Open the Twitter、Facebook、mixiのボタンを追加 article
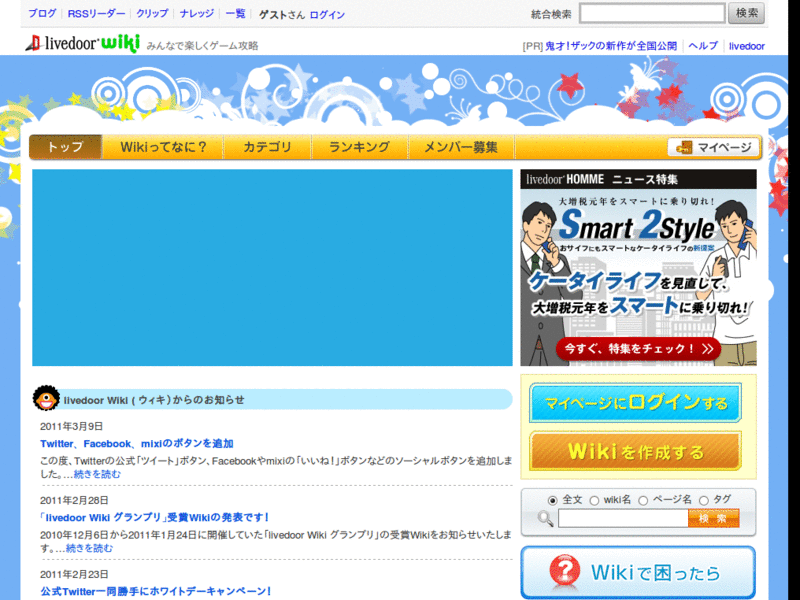This screenshot has height=600, width=800. (137, 443)
